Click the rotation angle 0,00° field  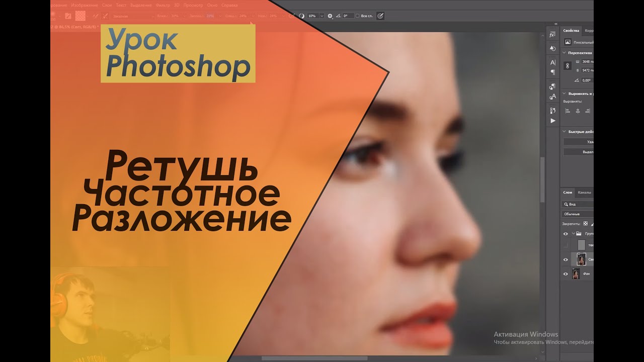587,80
